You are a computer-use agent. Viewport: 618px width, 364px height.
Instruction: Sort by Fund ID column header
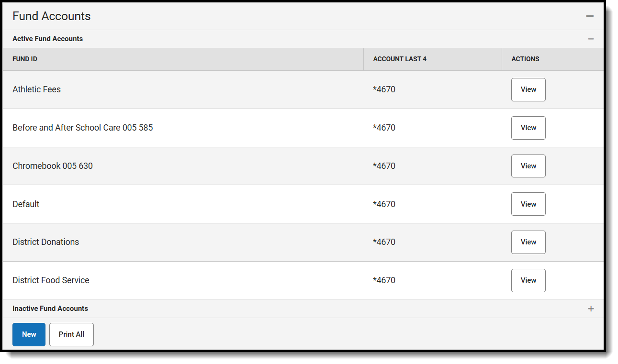pyautogui.click(x=25, y=59)
